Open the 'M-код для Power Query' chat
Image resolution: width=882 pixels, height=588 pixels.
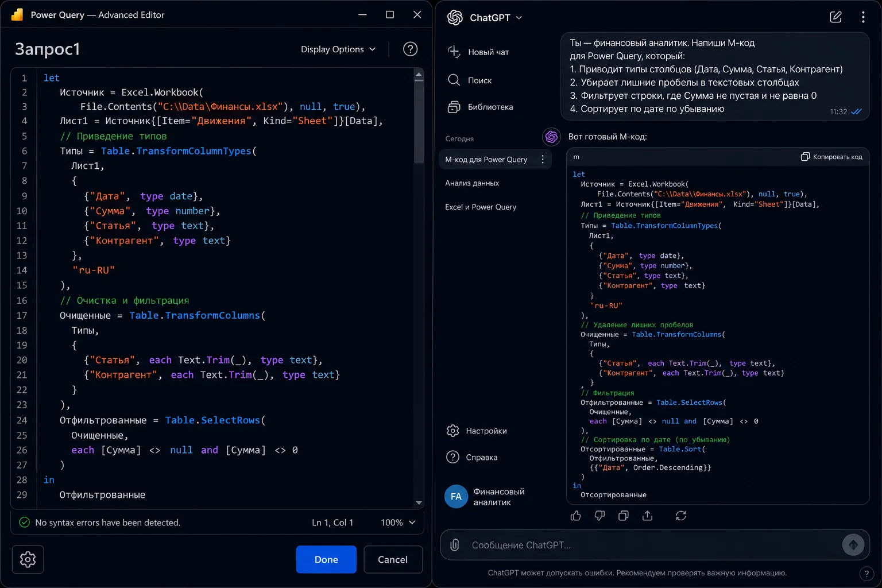pos(486,160)
